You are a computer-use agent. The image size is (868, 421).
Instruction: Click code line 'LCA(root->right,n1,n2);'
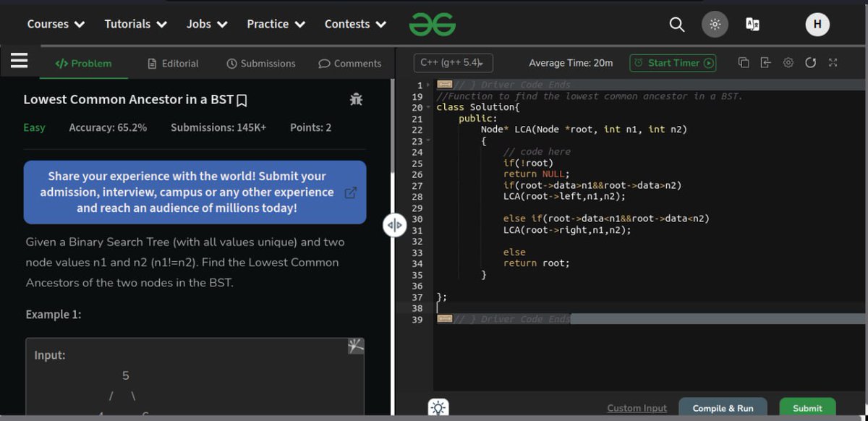(x=567, y=230)
